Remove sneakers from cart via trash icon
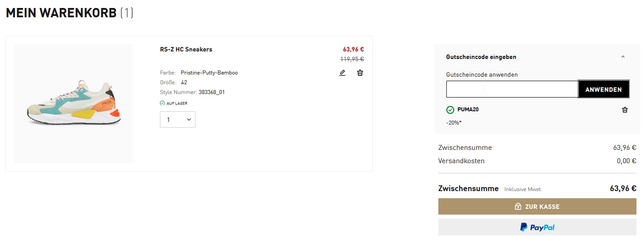644x239 pixels. click(x=360, y=73)
